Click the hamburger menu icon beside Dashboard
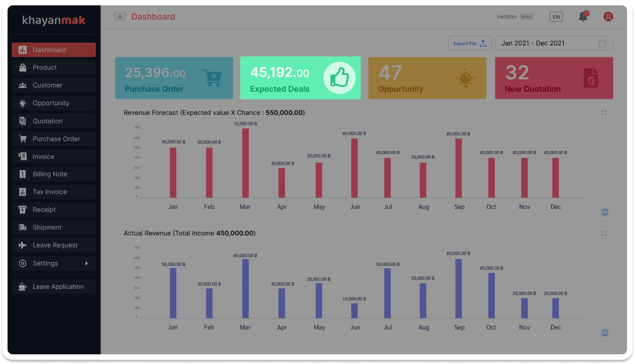635x364 pixels. (x=120, y=17)
